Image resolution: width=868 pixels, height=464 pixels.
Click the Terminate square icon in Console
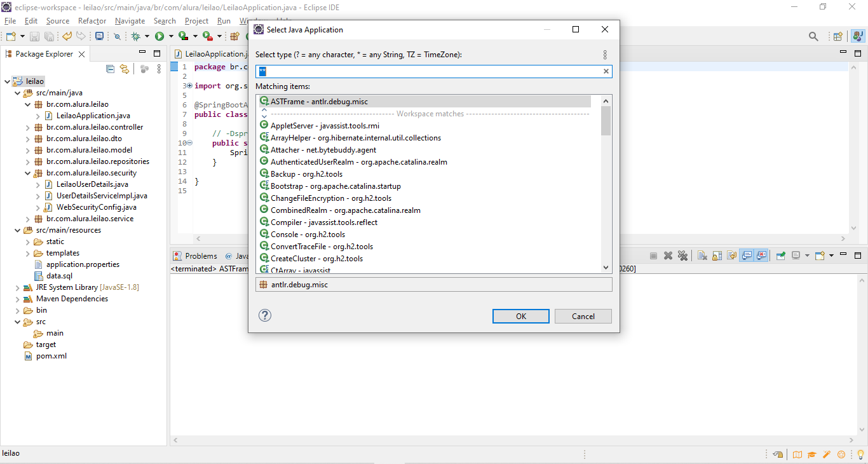pos(653,256)
